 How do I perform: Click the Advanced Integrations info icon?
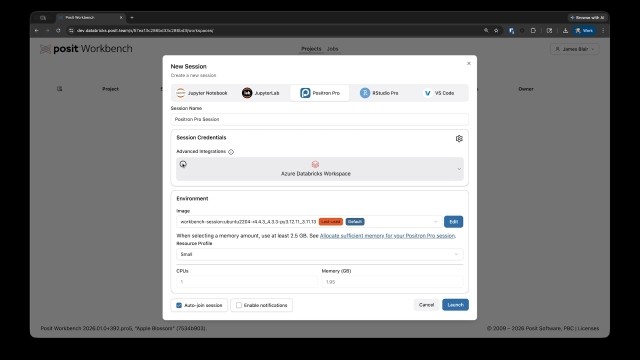[x=231, y=152]
